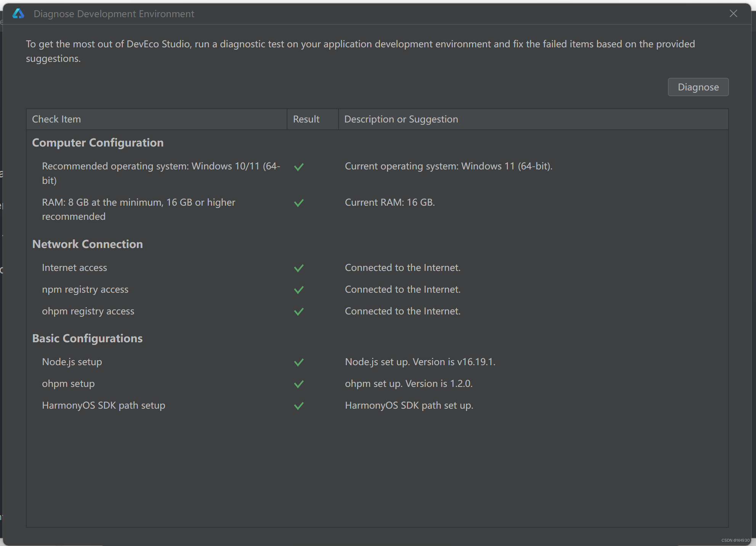Click the green check for RAM requirement
The height and width of the screenshot is (546, 756).
(x=299, y=203)
